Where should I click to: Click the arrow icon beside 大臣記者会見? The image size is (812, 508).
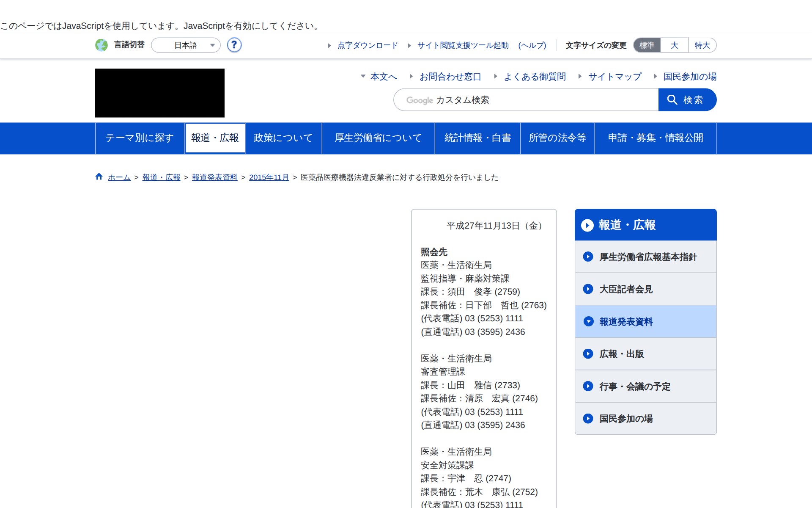click(588, 289)
